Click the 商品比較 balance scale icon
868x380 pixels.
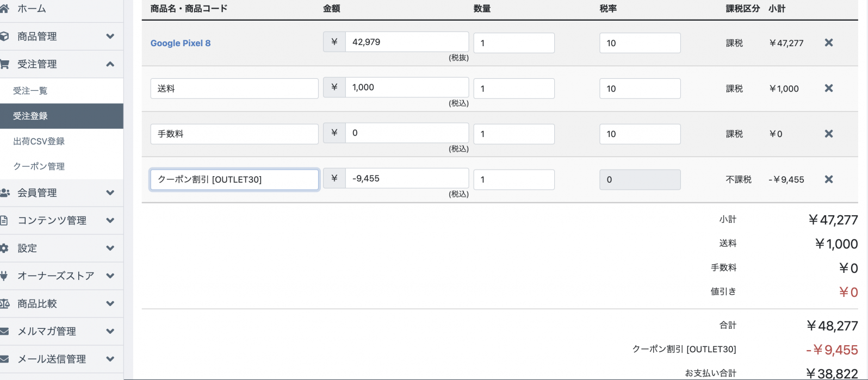tap(4, 303)
